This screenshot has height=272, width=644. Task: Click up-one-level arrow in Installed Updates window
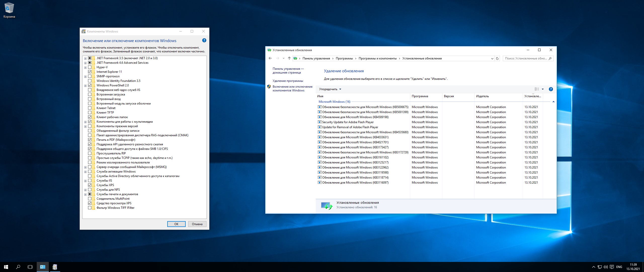289,58
